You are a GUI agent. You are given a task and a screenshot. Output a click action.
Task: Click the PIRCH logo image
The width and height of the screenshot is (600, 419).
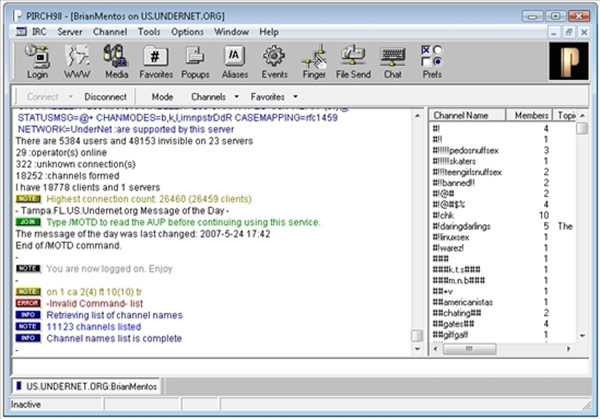tap(569, 61)
